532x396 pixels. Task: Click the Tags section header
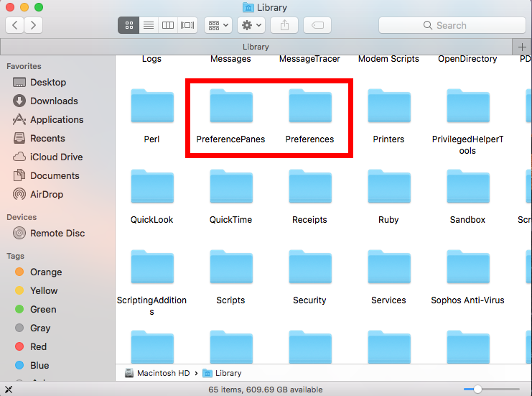15,256
